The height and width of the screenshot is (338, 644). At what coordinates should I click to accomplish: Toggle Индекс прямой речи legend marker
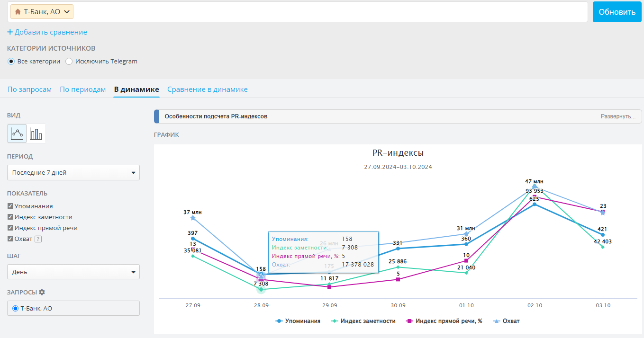coord(409,321)
